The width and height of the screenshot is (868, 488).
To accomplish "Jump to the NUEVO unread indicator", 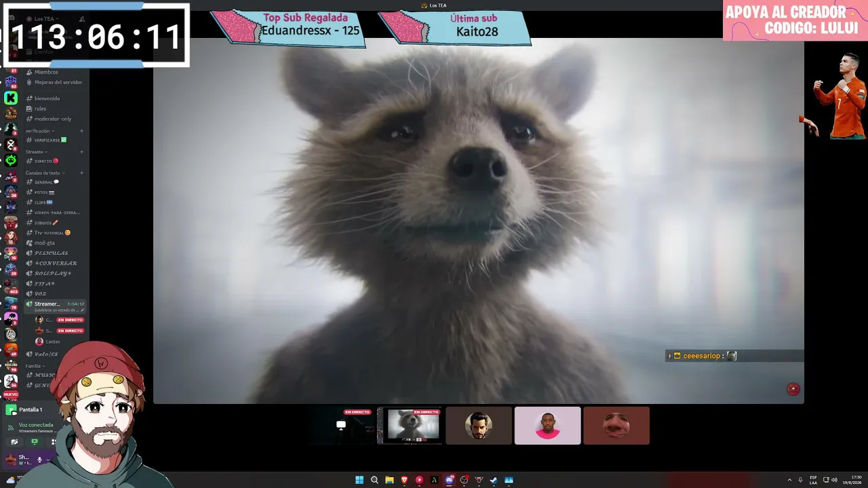I will tap(11, 394).
